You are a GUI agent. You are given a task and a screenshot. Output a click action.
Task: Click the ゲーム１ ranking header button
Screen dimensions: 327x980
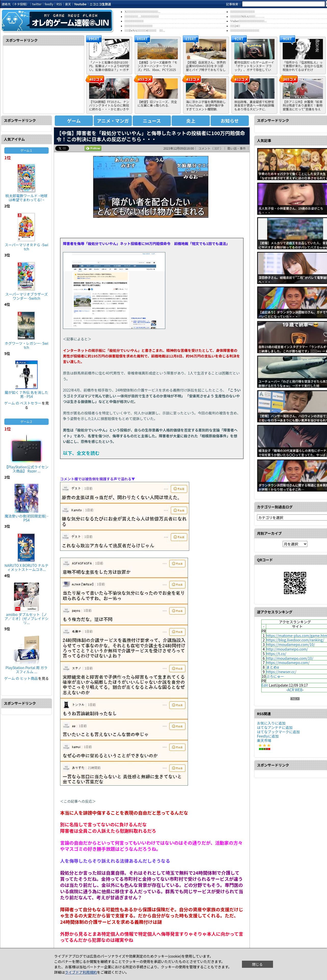(x=26, y=151)
